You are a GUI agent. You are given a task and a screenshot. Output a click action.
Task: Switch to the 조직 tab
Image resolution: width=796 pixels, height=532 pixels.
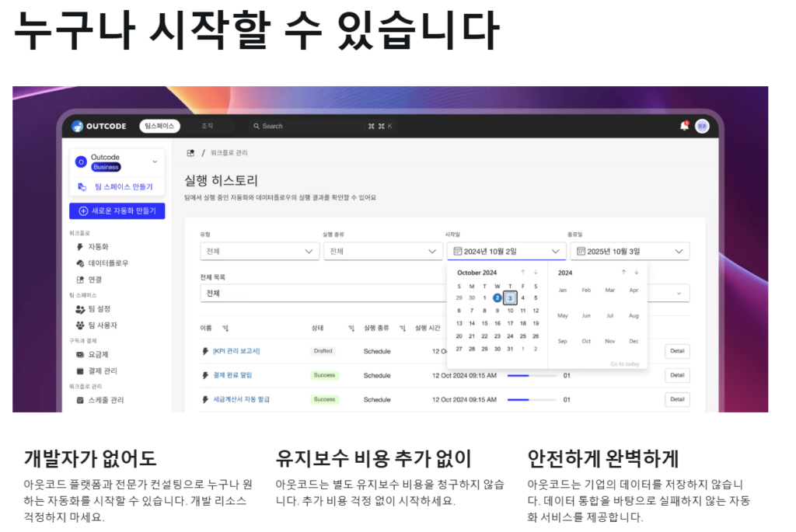[x=208, y=126]
